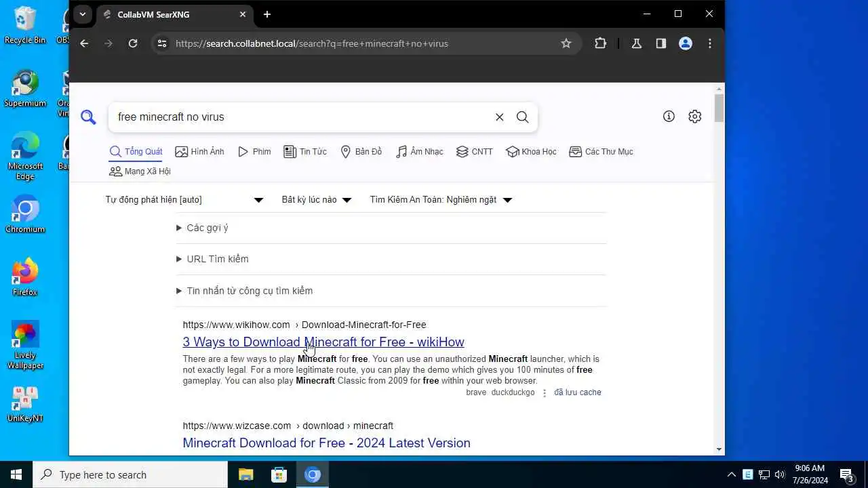
Task: Open Microsoft Edge desktop shortcut
Action: [25, 157]
